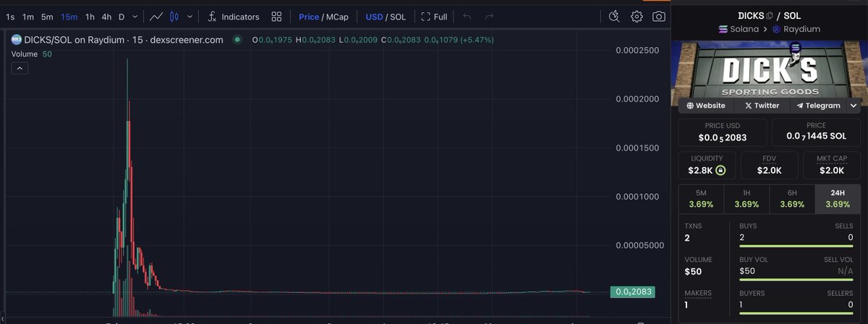Select the line chart type icon

pyautogui.click(x=156, y=16)
